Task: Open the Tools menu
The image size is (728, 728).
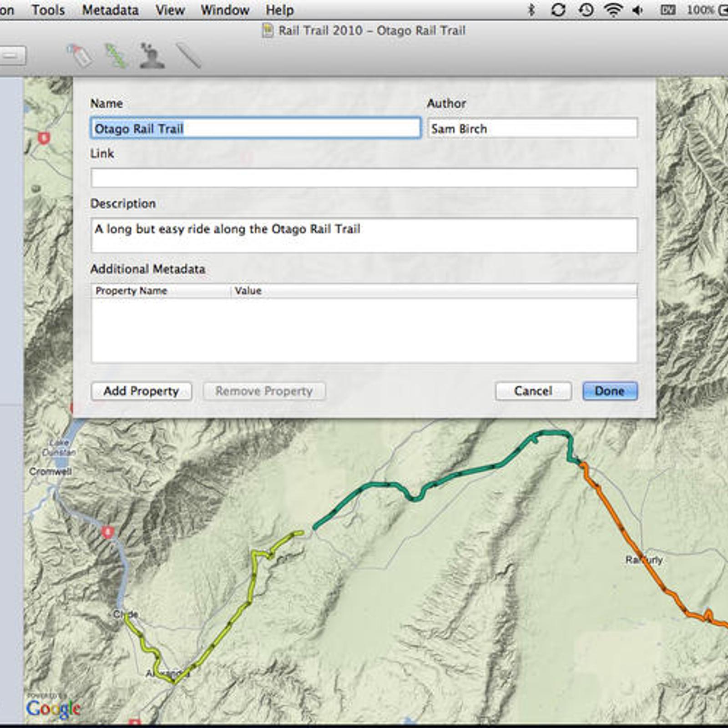Action: coord(48,10)
